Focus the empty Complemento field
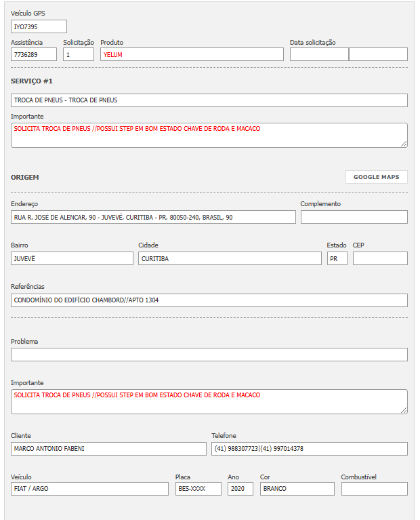Screen dimensions: 420x520 coord(354,217)
